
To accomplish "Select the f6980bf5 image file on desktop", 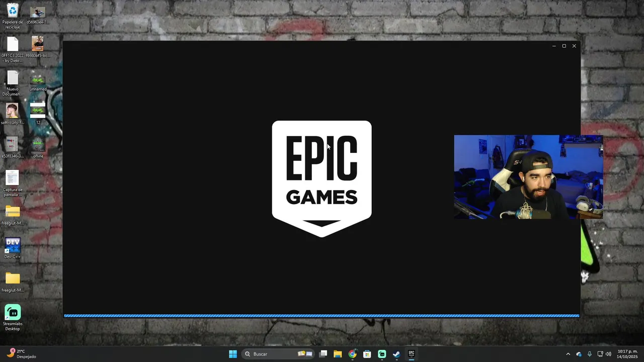I will 38,47.
